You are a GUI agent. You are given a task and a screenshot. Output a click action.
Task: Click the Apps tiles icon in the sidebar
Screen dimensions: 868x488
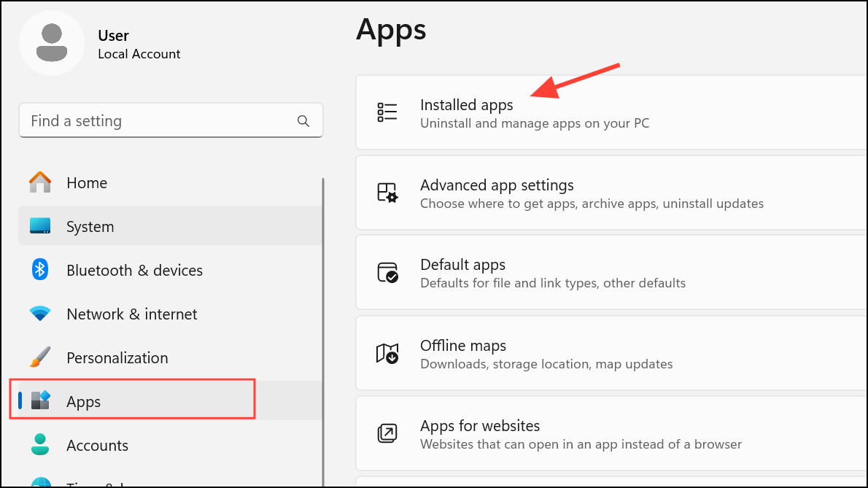(x=40, y=400)
